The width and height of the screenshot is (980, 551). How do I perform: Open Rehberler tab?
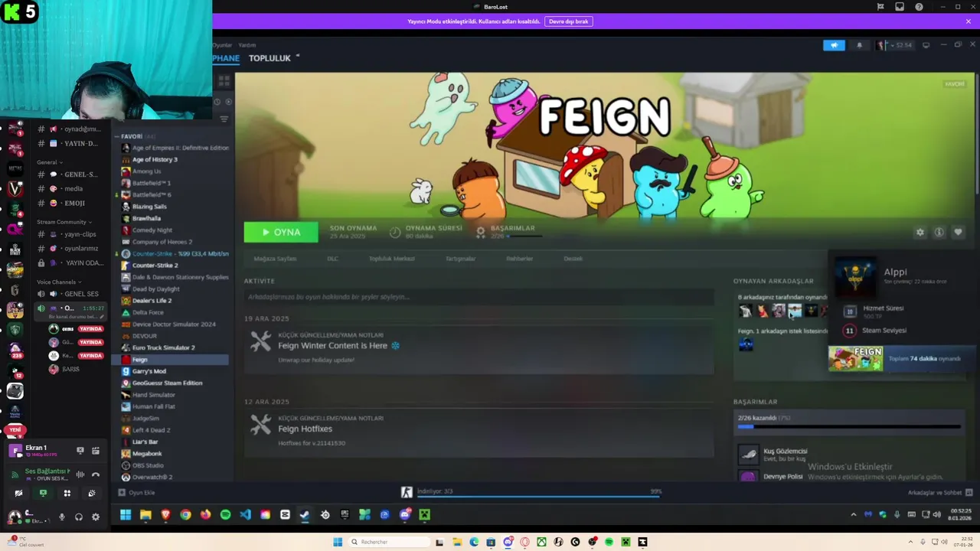(x=519, y=259)
